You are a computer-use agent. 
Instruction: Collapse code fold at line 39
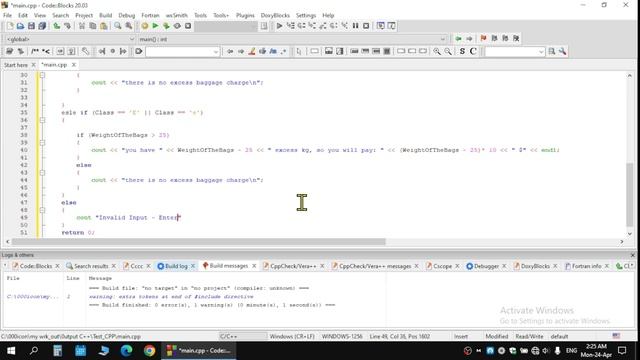coord(42,142)
